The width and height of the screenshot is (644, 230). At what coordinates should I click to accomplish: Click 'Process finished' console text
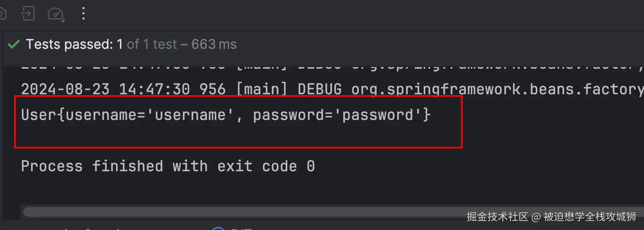[92, 166]
